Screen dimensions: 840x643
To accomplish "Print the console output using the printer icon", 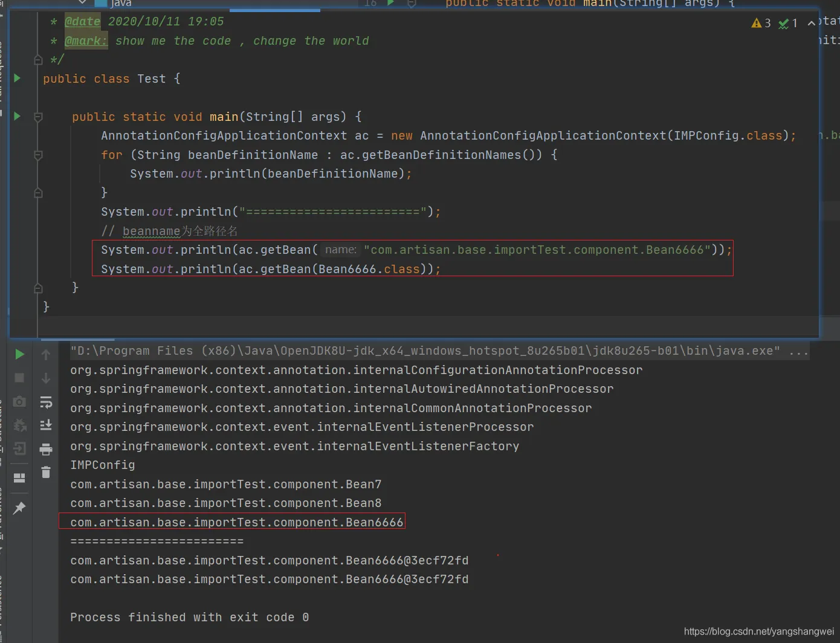I will click(46, 449).
